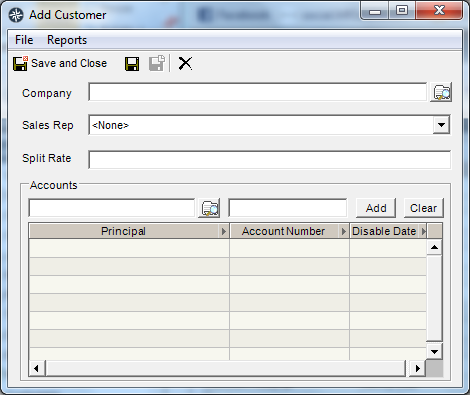Minimize the Add Customer window
Viewport: 470px width, 395px height.
(375, 11)
